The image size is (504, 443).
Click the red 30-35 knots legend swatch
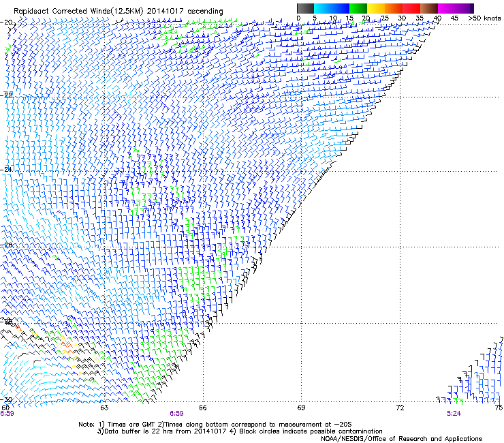click(x=411, y=8)
